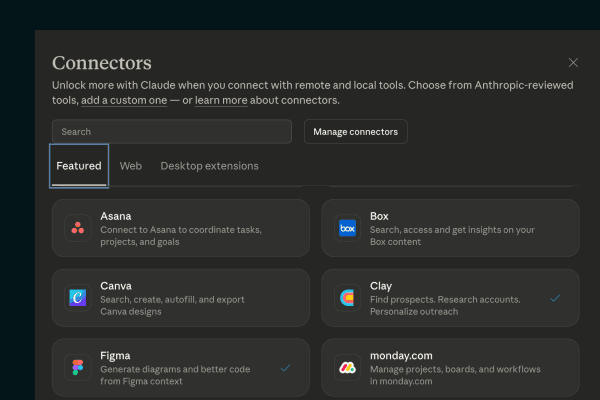Click the Connectors dialog heading

pos(102,63)
